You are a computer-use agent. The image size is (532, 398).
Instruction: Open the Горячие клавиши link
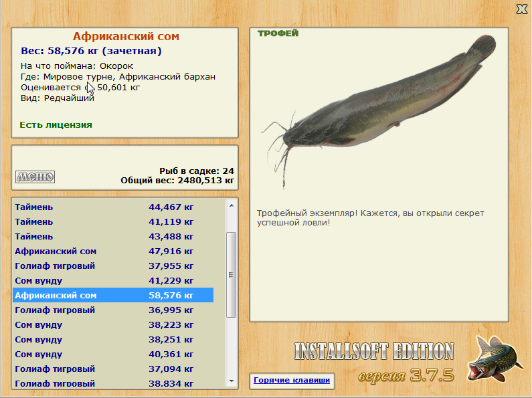pyautogui.click(x=292, y=380)
